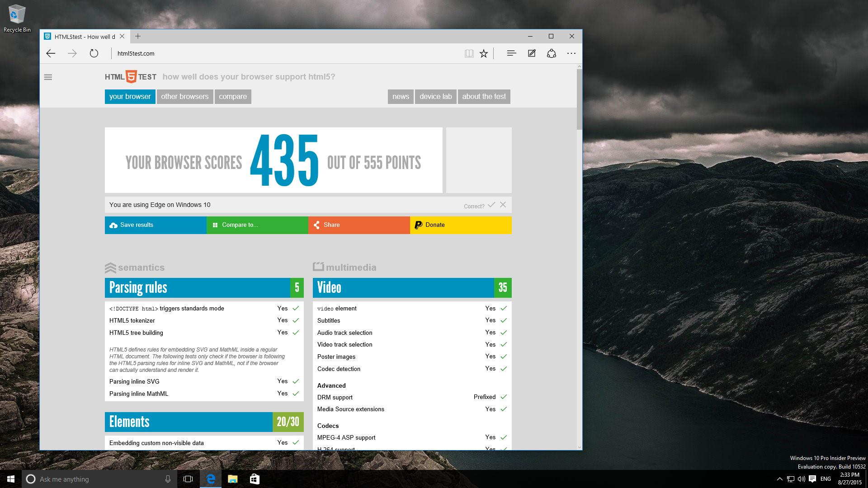The width and height of the screenshot is (868, 488).
Task: Click the orange Share button
Action: tap(359, 225)
